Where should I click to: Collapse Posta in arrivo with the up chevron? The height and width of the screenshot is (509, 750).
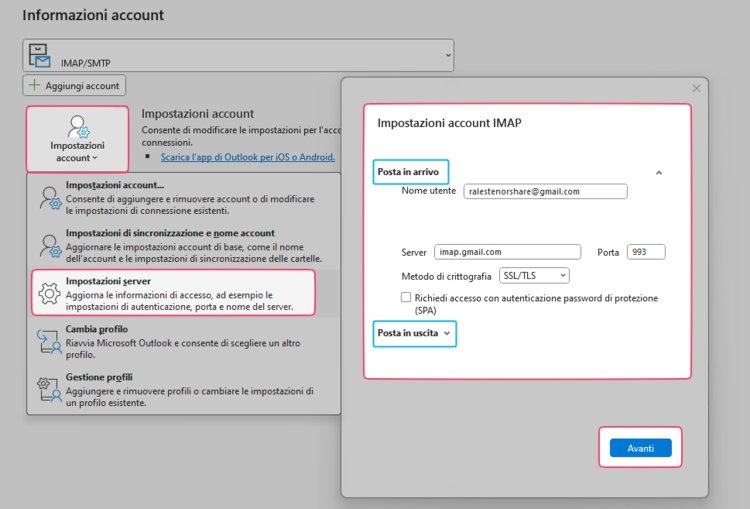(x=659, y=173)
